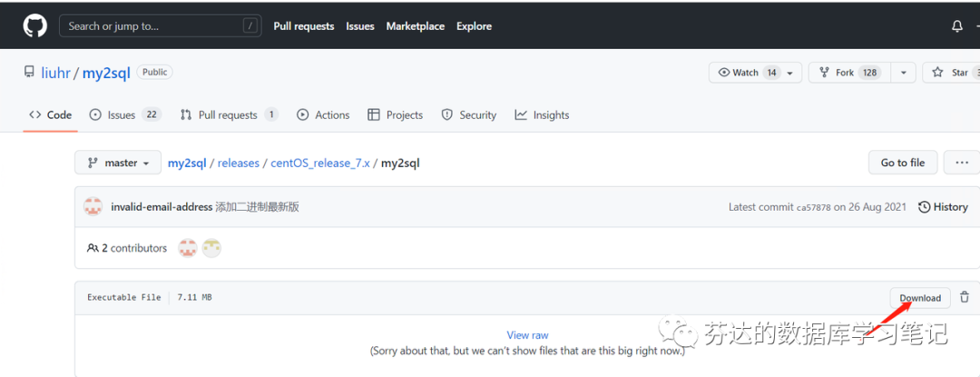Open the pull requests count badge 1

pos(271,115)
